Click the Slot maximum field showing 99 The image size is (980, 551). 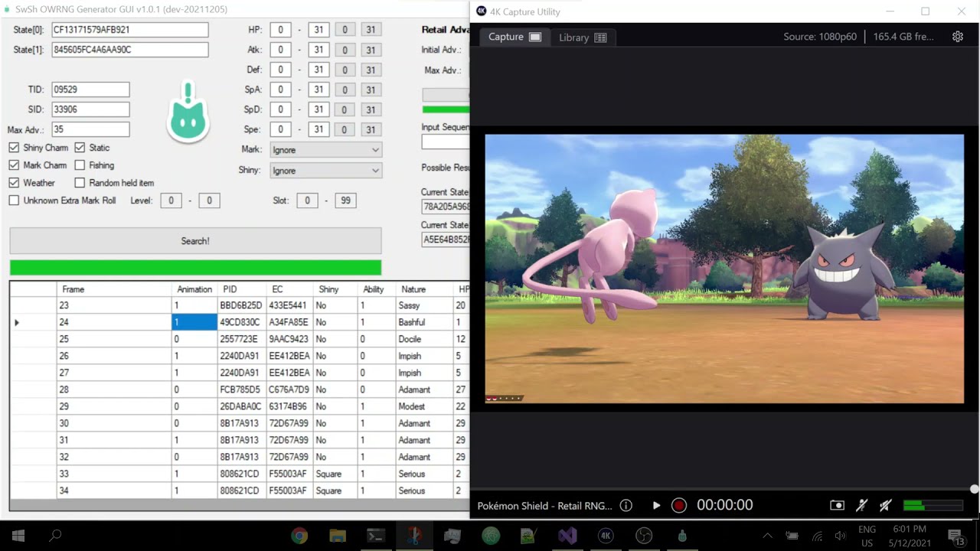pyautogui.click(x=345, y=201)
